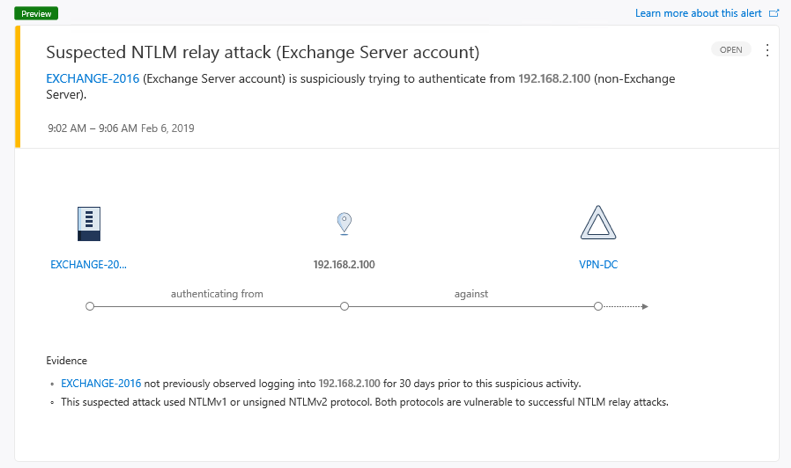Screen dimensions: 791x468
Task: Click the first timeline node under EXCHANGE
Action: [x=90, y=306]
